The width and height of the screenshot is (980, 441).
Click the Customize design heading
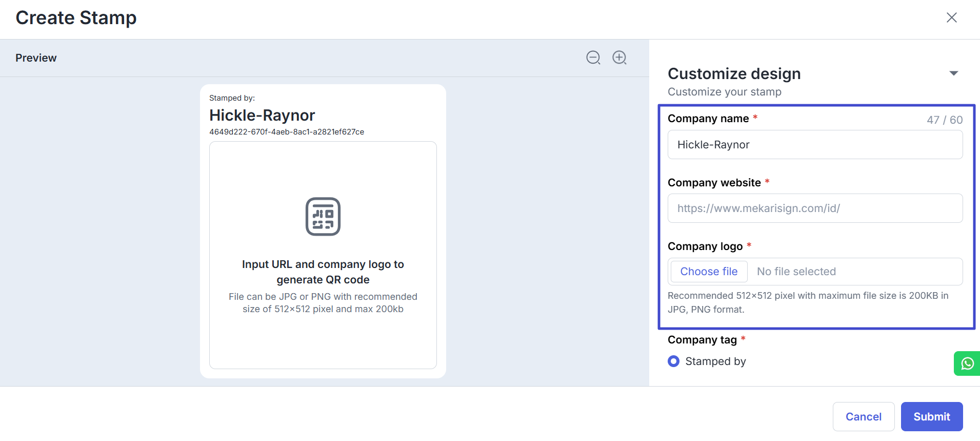(x=734, y=73)
